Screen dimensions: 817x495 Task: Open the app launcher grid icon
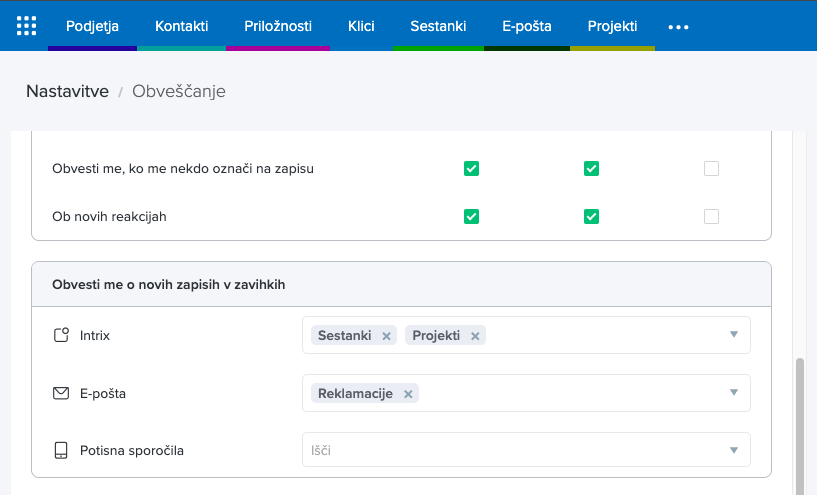click(27, 26)
